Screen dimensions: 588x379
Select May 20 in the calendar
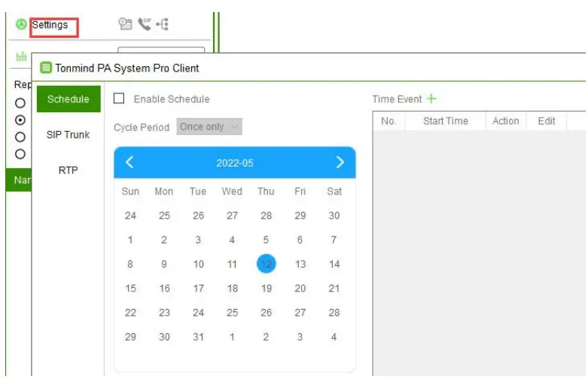tap(300, 288)
